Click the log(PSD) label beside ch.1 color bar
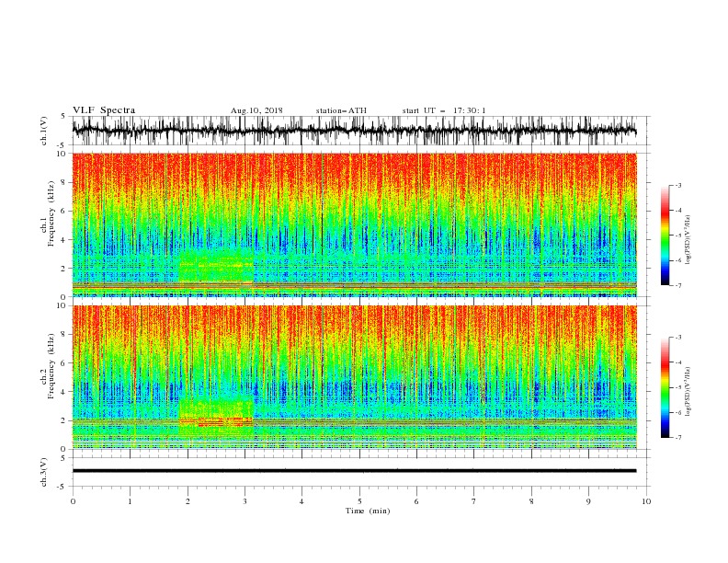The height and width of the screenshot is (563, 728). point(688,240)
